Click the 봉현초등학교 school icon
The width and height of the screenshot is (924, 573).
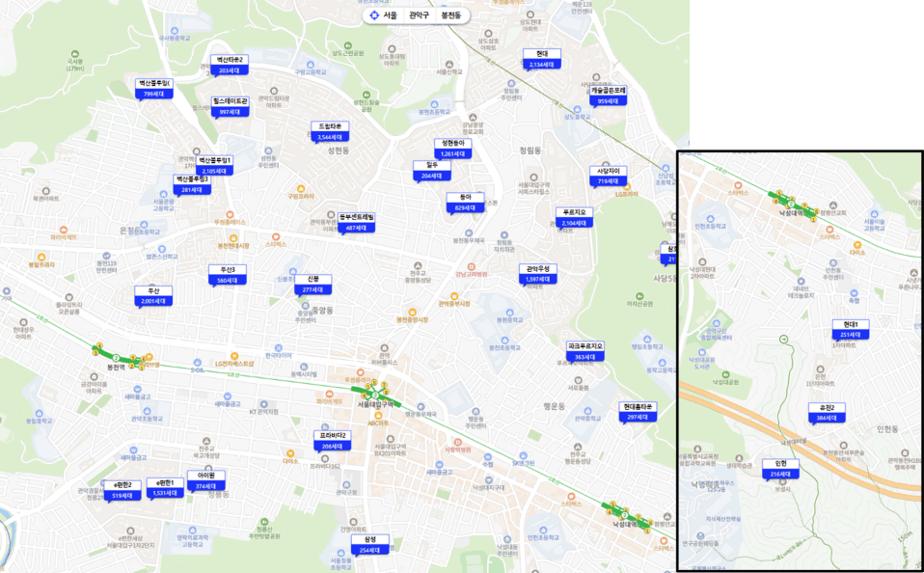pos(434,104)
